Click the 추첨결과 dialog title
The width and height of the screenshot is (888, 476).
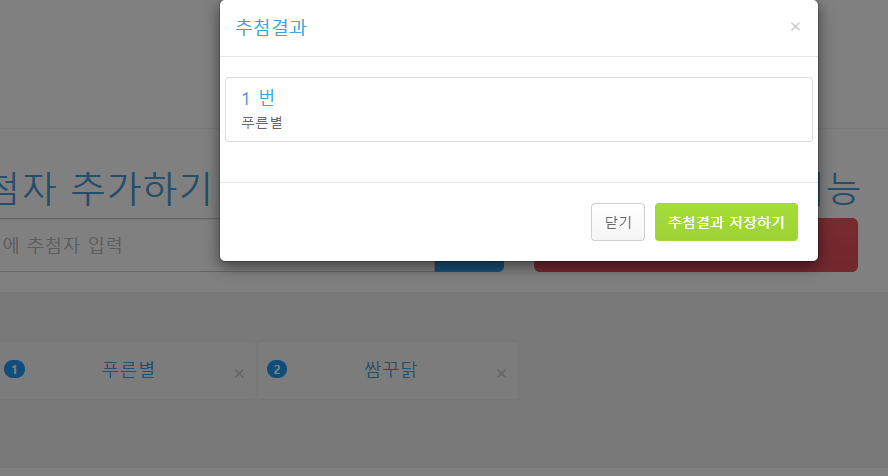(x=271, y=27)
